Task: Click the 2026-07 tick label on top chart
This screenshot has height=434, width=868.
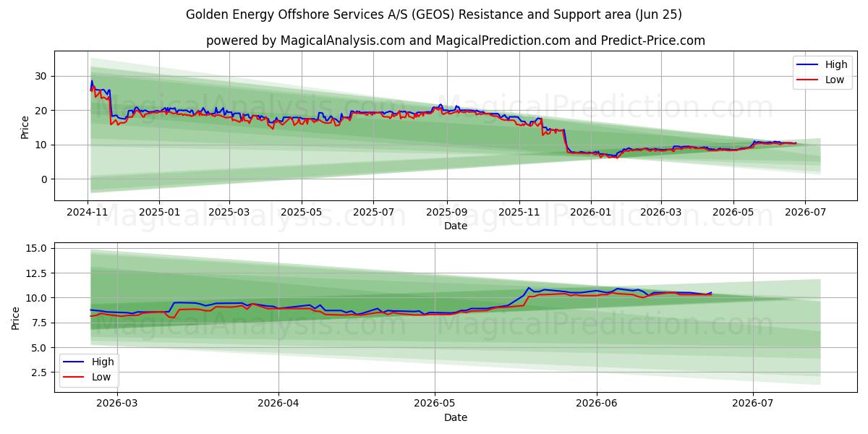Action: tap(805, 213)
